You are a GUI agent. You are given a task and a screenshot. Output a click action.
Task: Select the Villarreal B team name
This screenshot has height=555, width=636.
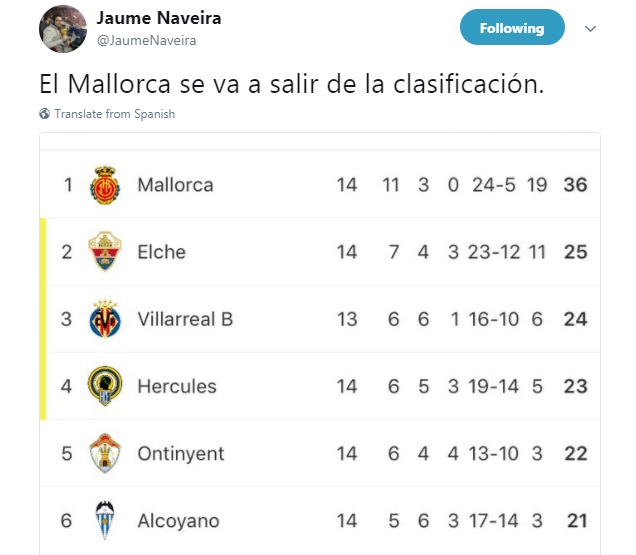tap(185, 319)
